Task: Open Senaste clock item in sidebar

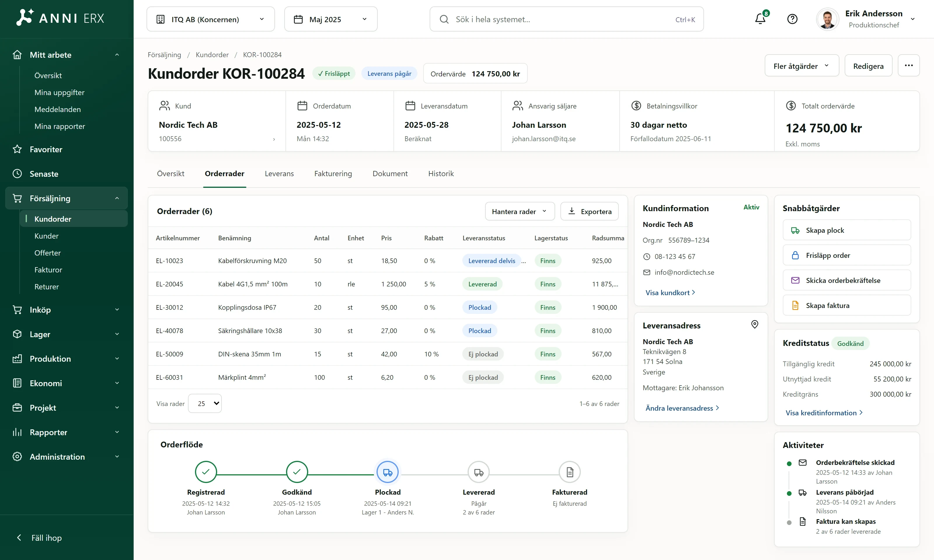Action: coord(67,174)
